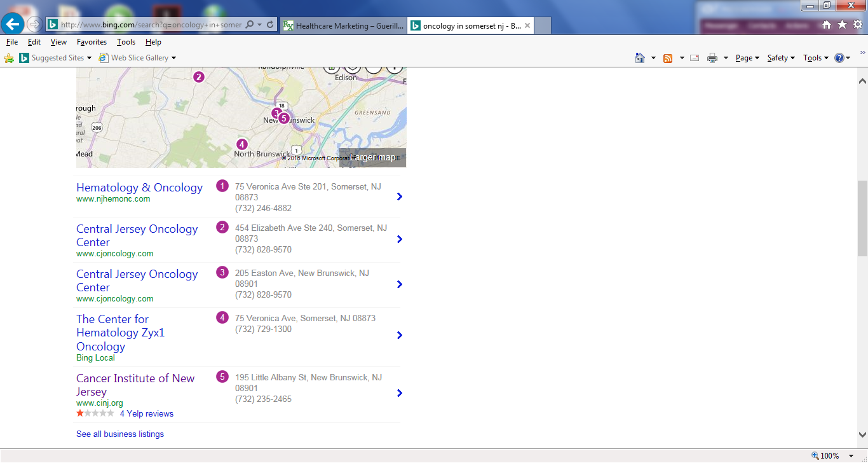The image size is (868, 463).
Task: Expand the address bar autocomplete arrow
Action: tap(261, 25)
